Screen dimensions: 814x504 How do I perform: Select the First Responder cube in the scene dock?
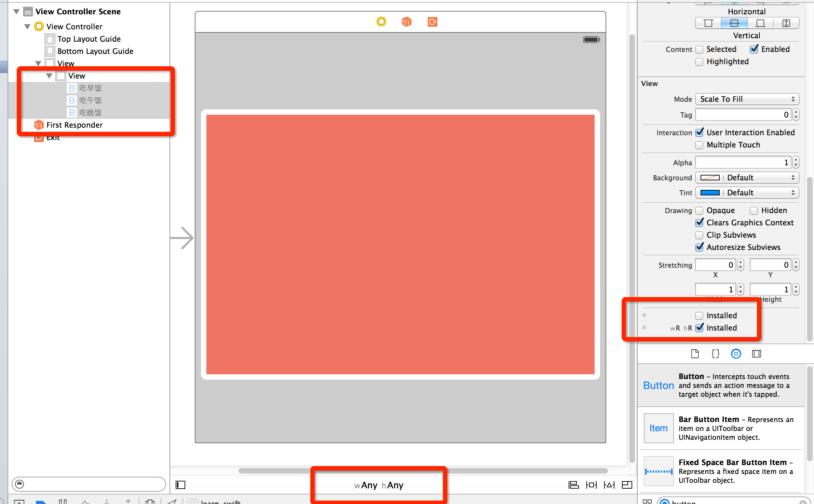[406, 22]
